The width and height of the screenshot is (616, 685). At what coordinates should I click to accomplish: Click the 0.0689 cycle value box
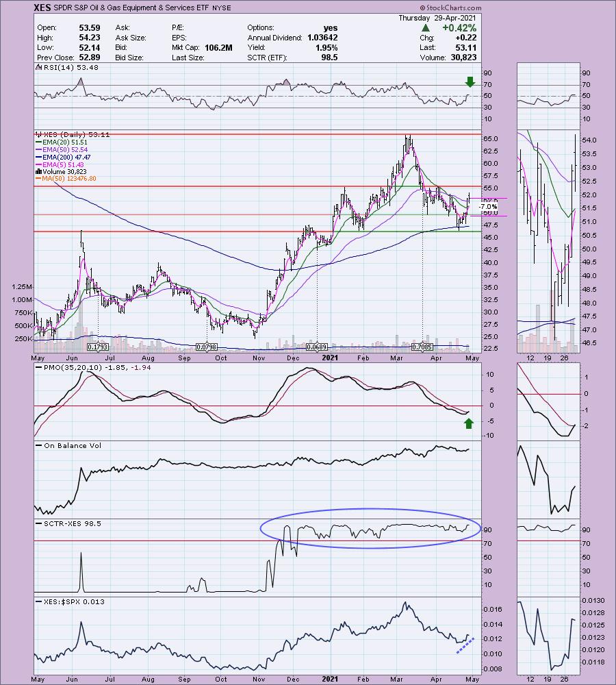point(317,347)
